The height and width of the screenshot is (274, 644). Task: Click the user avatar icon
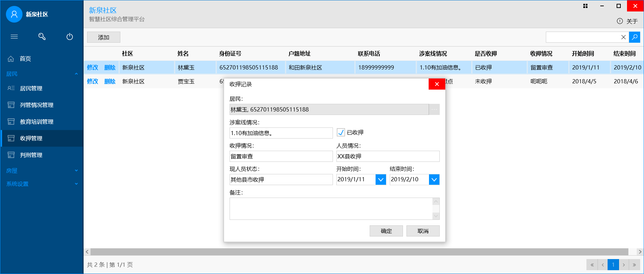click(x=14, y=14)
